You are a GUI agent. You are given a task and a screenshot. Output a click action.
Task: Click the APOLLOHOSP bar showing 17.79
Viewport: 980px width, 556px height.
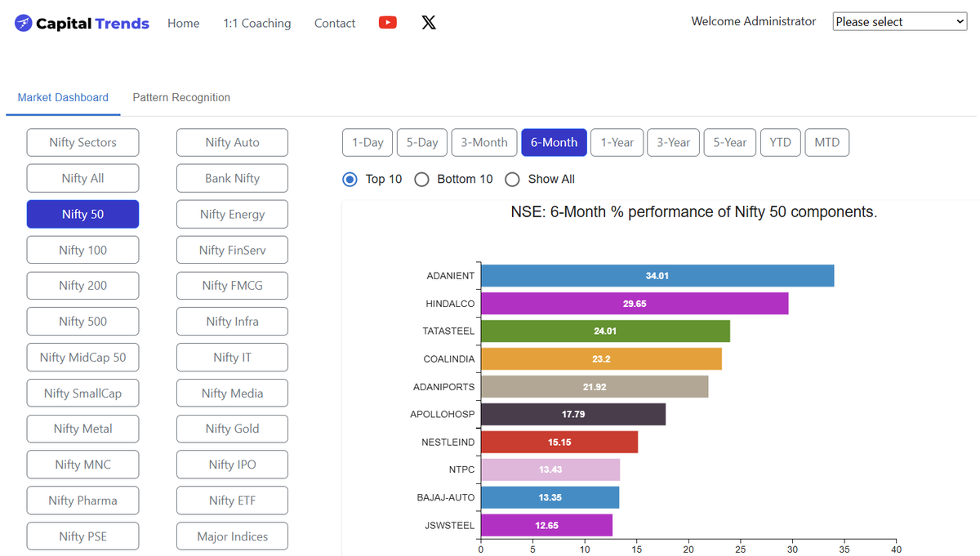[573, 415]
